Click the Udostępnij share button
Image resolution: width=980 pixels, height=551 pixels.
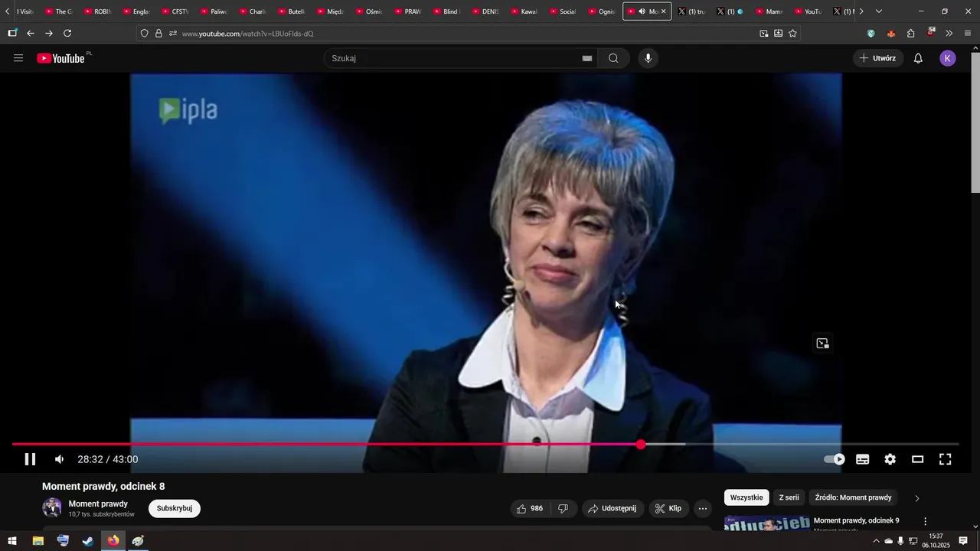click(612, 508)
